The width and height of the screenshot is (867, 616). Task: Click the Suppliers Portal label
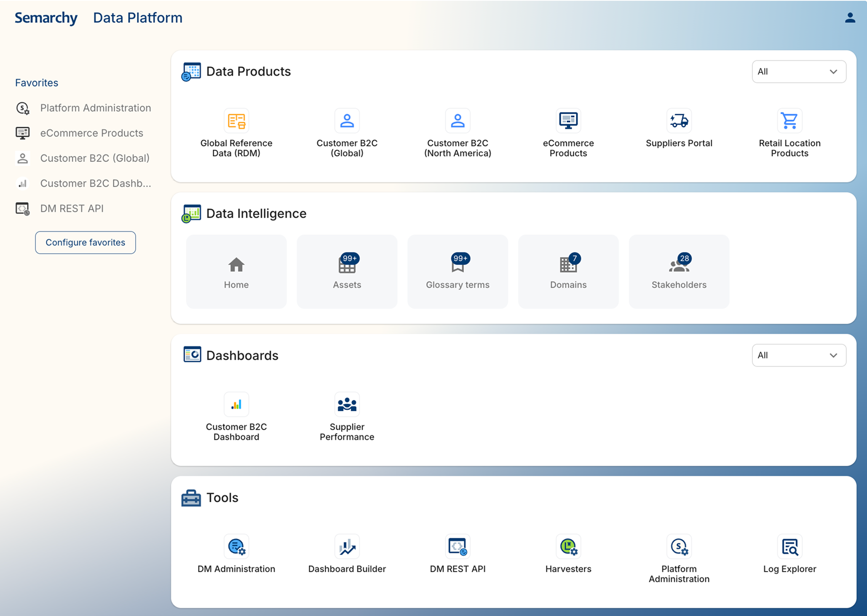(679, 143)
